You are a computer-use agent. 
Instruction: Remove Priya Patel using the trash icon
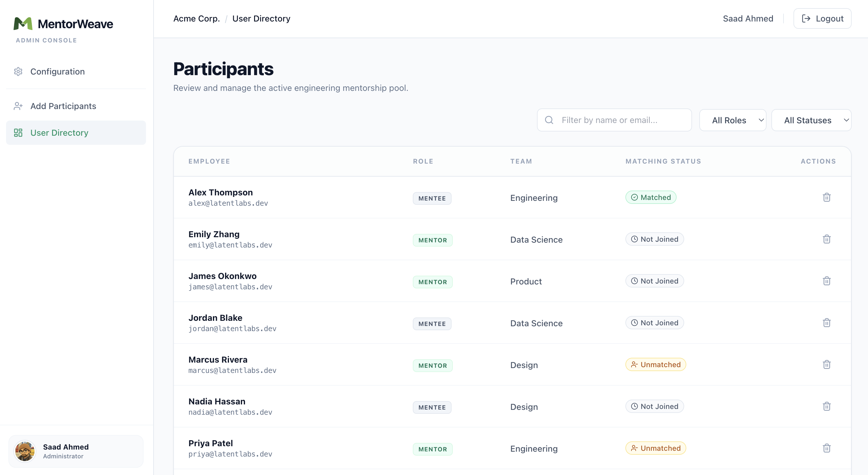827,448
